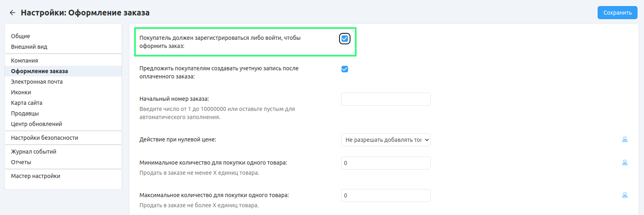Go to Внешний вид settings
The width and height of the screenshot is (644, 215).
(x=29, y=47)
